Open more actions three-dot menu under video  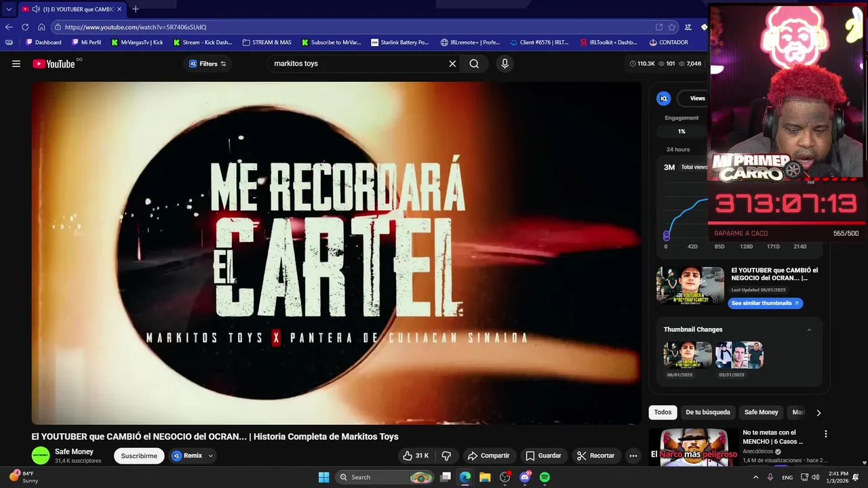click(633, 455)
